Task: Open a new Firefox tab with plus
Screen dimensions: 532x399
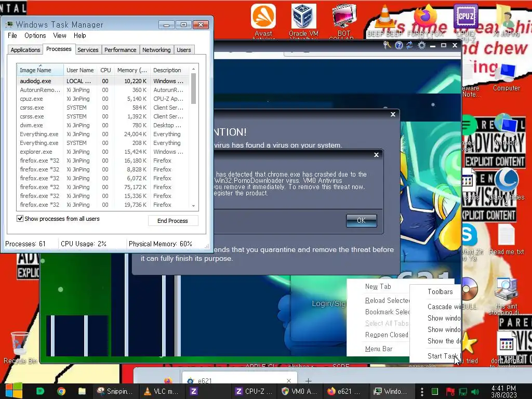Action: (308, 381)
